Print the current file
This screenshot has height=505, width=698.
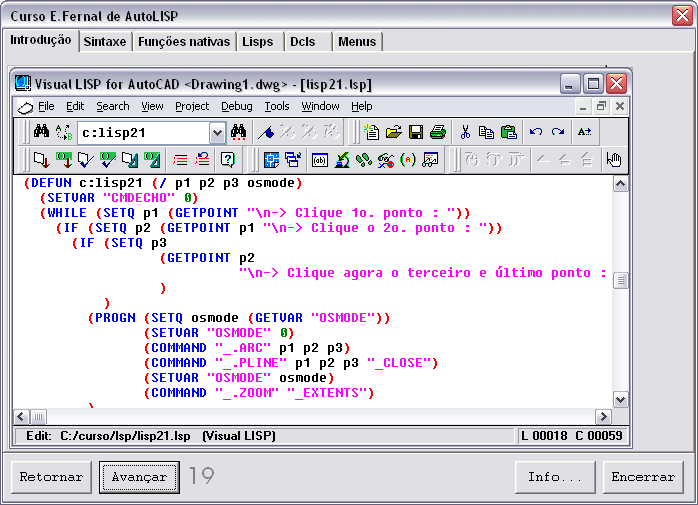point(438,132)
